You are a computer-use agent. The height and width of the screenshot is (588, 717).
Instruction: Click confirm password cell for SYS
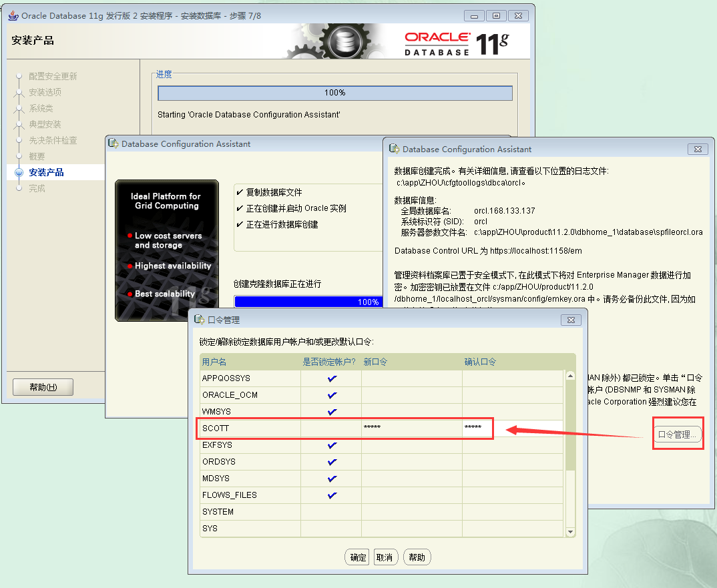click(513, 529)
